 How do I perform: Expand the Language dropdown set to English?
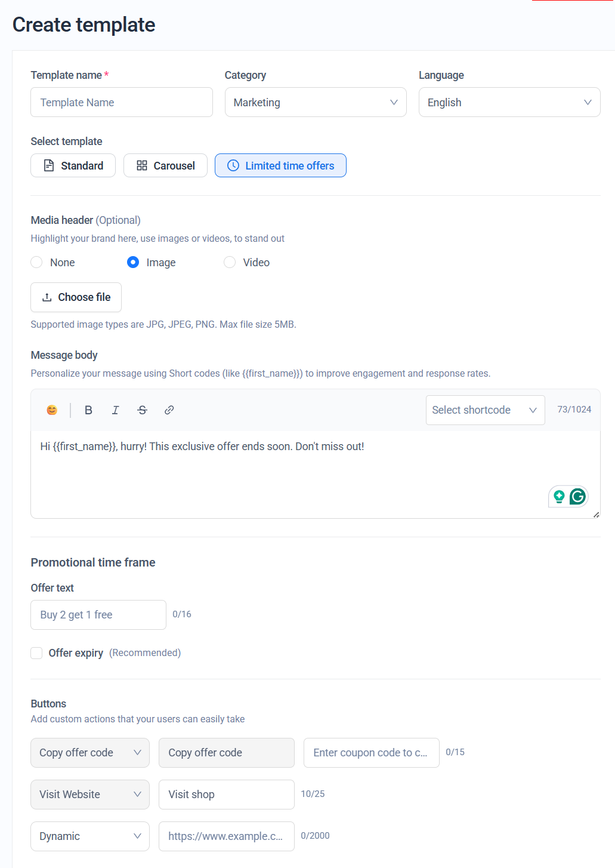(x=509, y=103)
